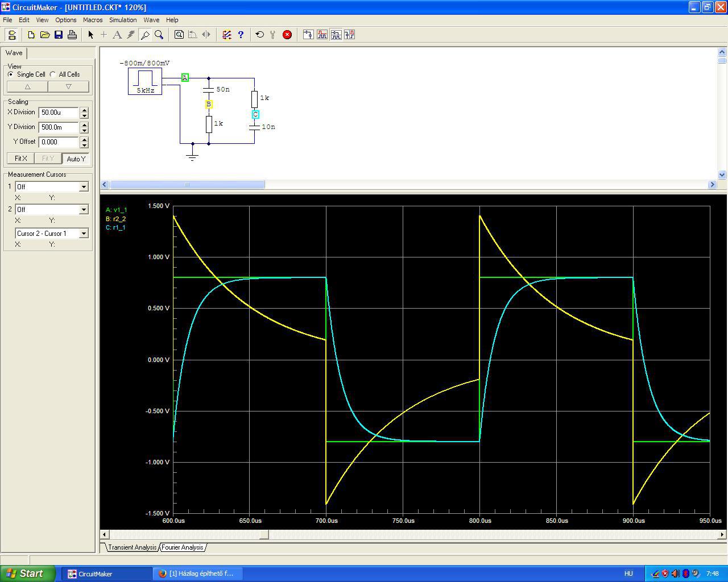
Task: Click probe marker C on the schematic
Action: tap(255, 114)
